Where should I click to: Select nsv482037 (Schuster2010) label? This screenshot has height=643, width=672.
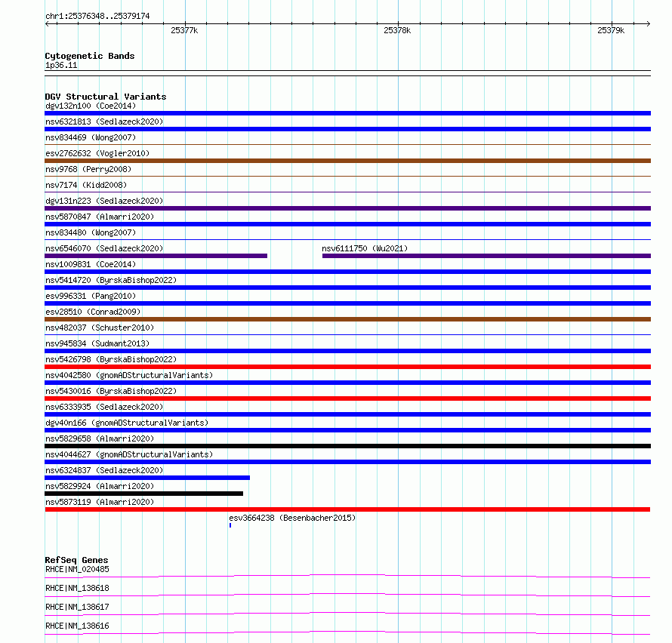pos(100,328)
